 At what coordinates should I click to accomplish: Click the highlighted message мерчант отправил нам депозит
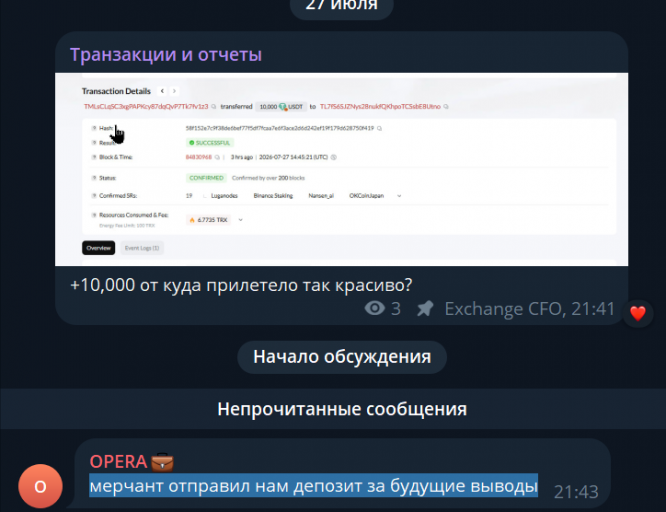pos(313,485)
